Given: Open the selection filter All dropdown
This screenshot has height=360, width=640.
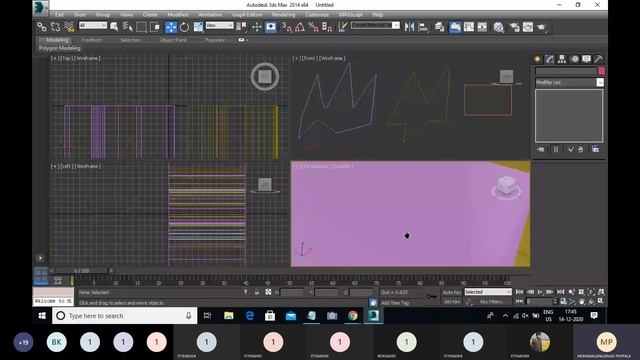Looking at the screenshot, I should click(x=93, y=25).
